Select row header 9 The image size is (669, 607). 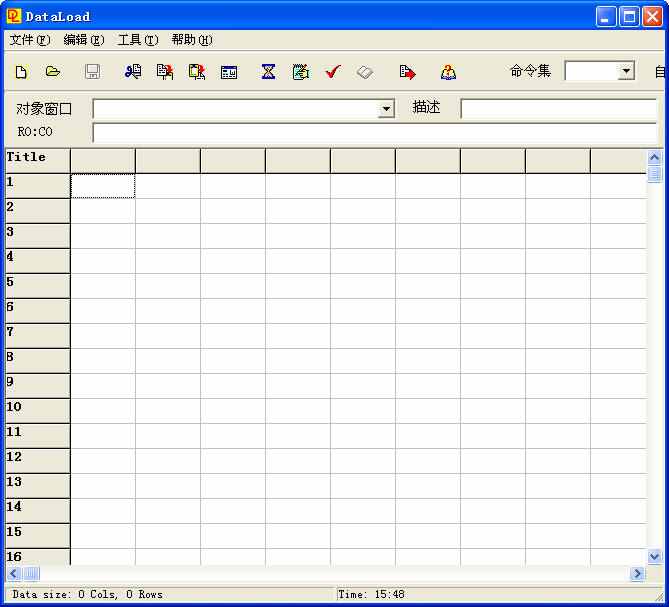point(38,385)
